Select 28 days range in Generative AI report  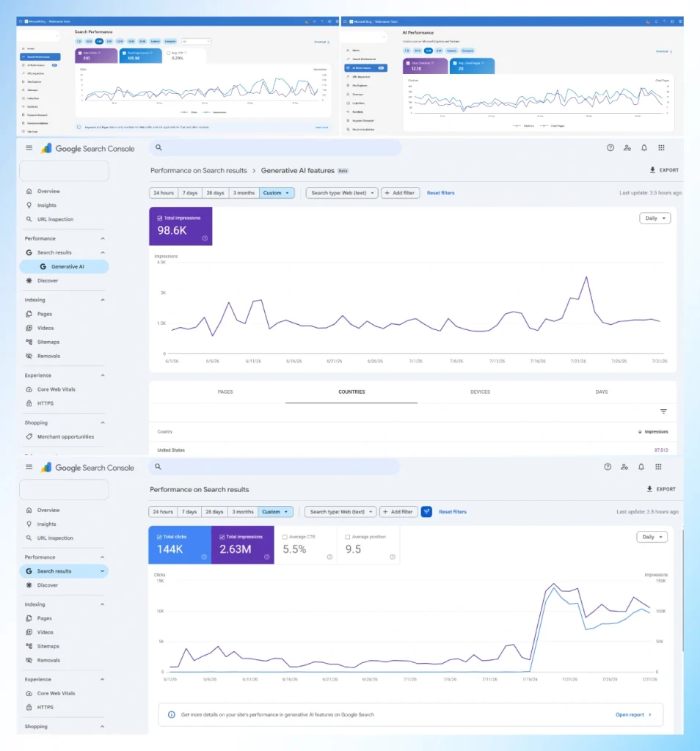pyautogui.click(x=215, y=193)
